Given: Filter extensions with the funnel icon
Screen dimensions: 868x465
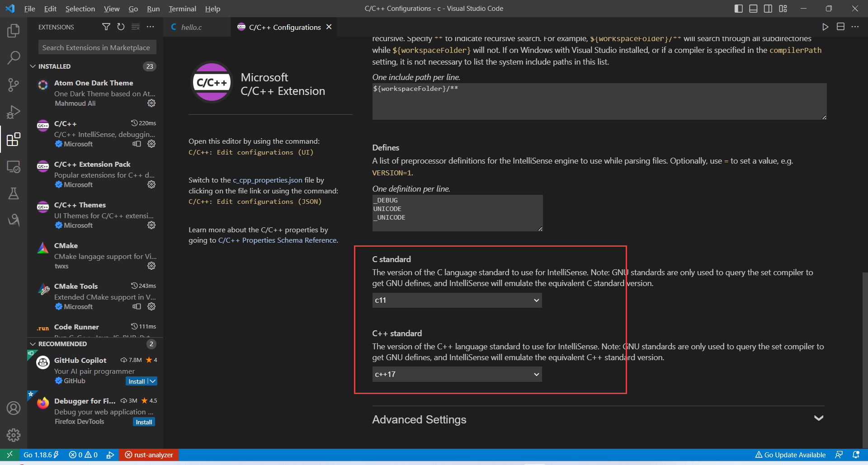Looking at the screenshot, I should (106, 27).
